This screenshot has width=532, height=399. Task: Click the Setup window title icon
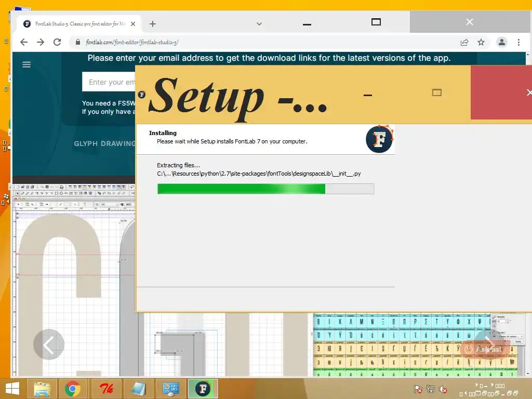pos(142,95)
